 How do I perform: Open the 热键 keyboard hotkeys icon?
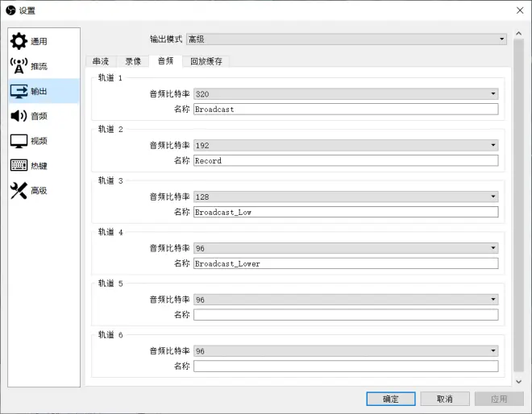(x=19, y=165)
